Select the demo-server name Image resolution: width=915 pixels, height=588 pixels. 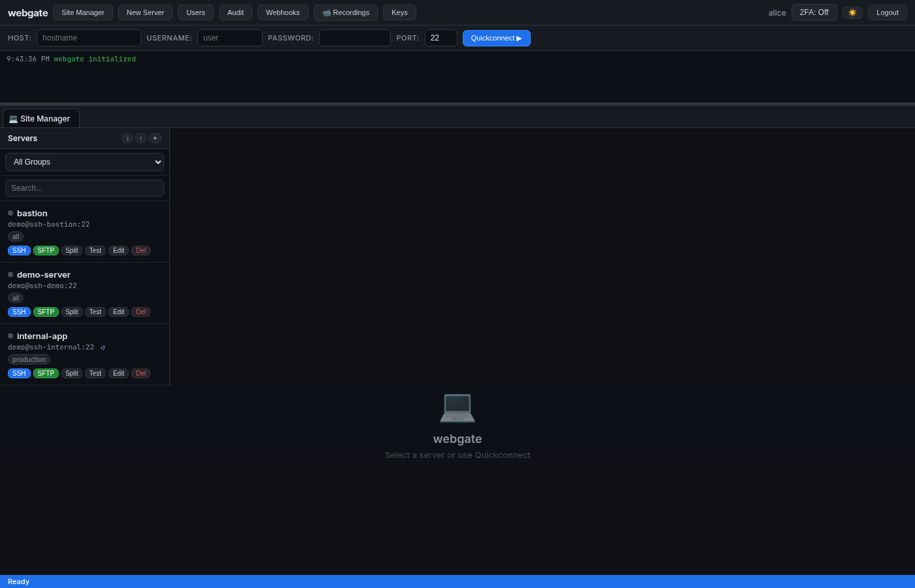(44, 275)
